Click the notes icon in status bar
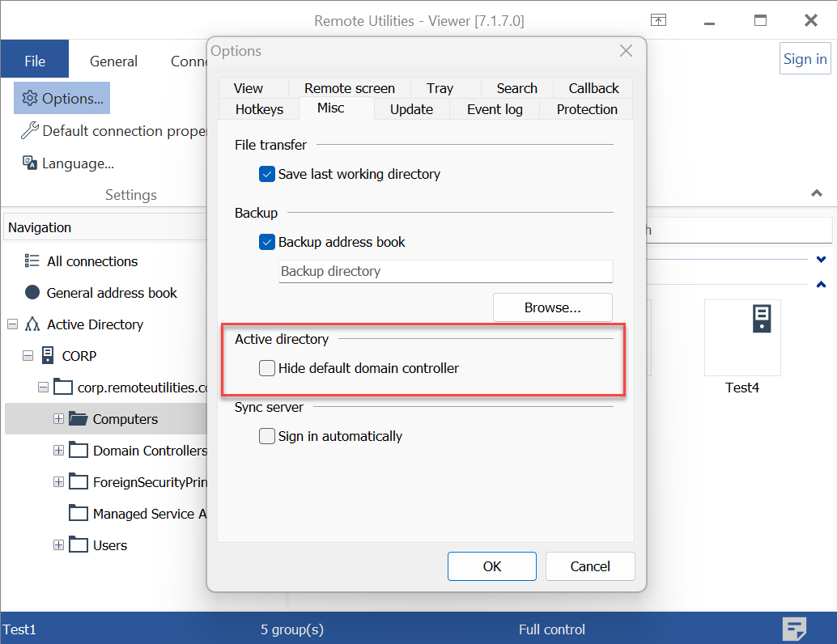The image size is (837, 644). tap(795, 629)
